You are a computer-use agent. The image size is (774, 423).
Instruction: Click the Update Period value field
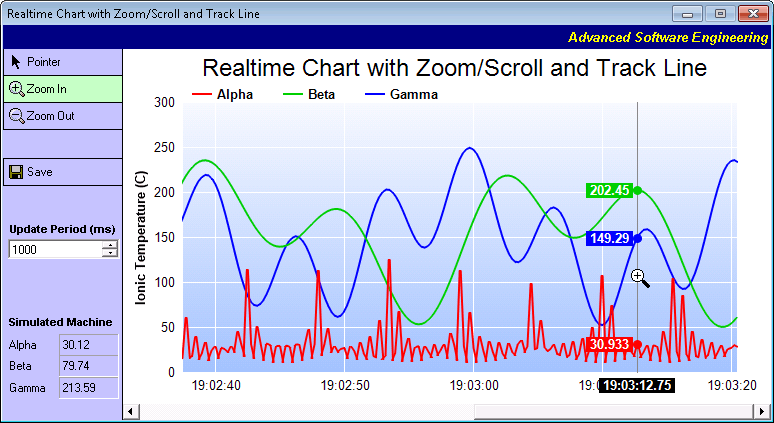point(55,250)
